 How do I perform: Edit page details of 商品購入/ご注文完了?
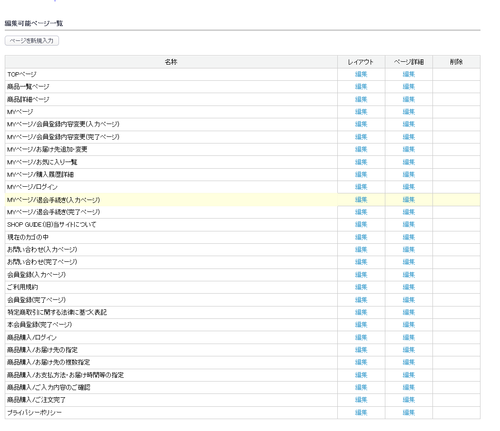[x=409, y=400]
